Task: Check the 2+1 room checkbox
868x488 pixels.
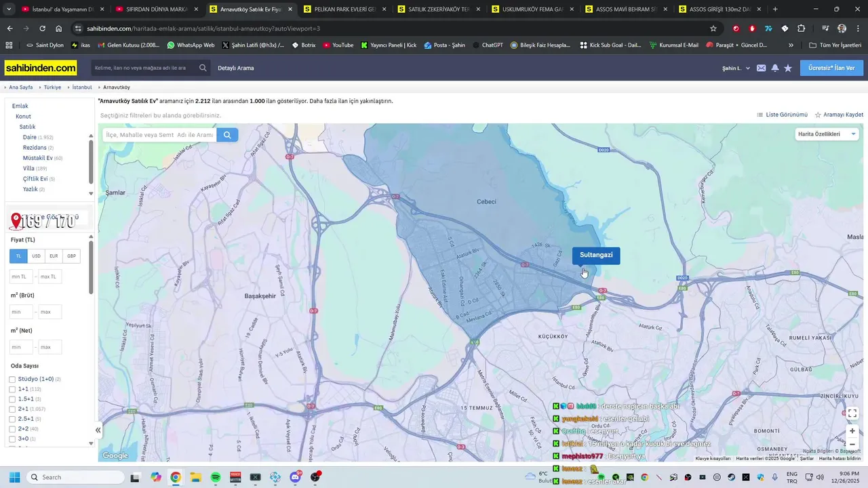Action: pyautogui.click(x=12, y=409)
